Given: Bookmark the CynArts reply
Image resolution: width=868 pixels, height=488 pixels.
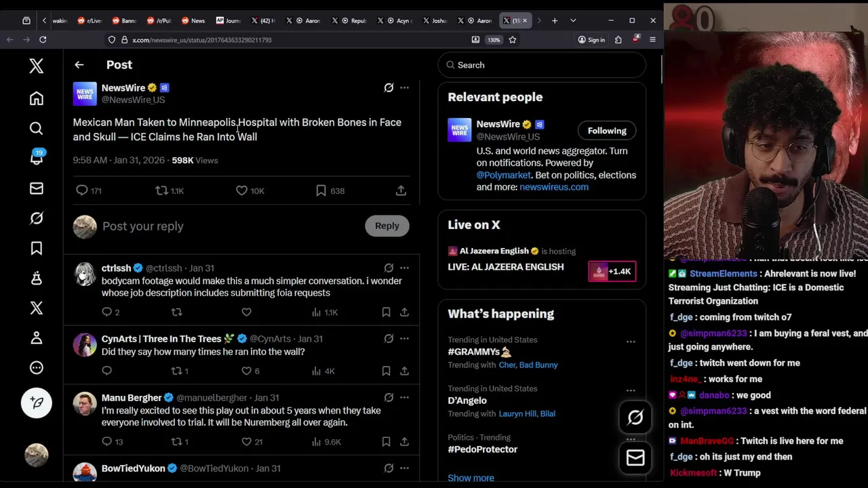Looking at the screenshot, I should pos(386,371).
